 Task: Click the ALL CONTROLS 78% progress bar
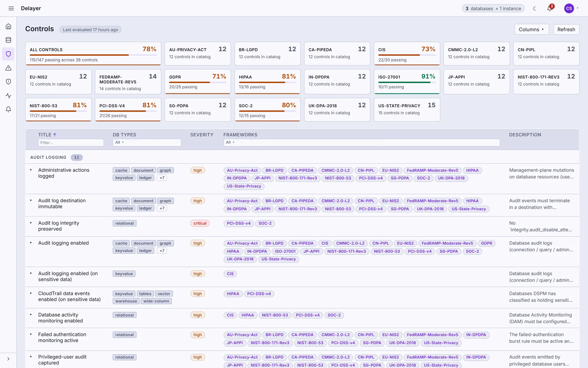93,55
